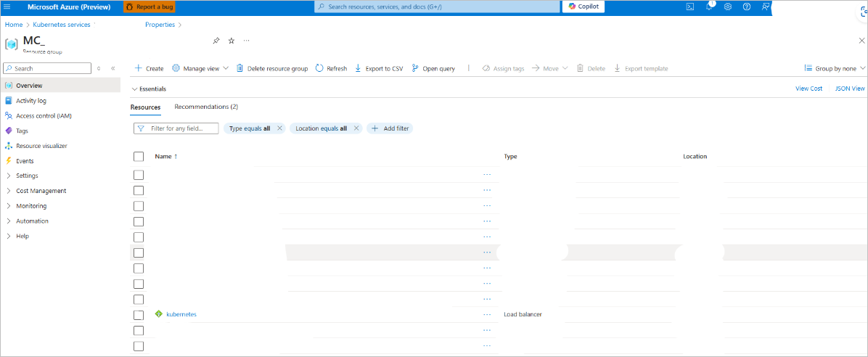The width and height of the screenshot is (868, 357).
Task: Click the Overview sidebar icon
Action: coord(8,85)
